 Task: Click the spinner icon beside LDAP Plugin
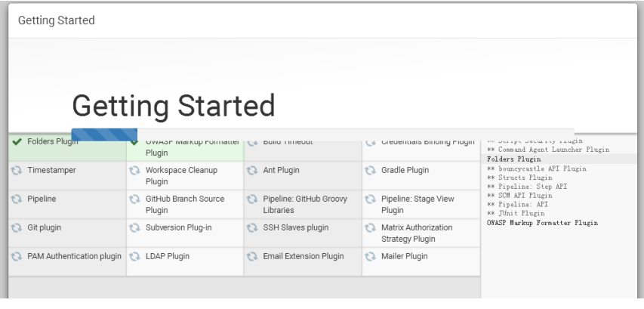[135, 256]
